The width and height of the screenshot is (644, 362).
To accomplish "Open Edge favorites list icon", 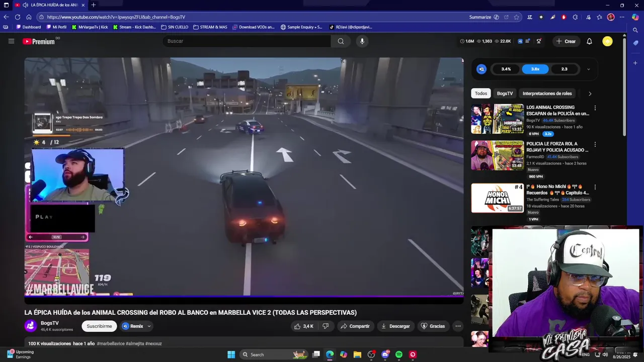I will (599, 17).
